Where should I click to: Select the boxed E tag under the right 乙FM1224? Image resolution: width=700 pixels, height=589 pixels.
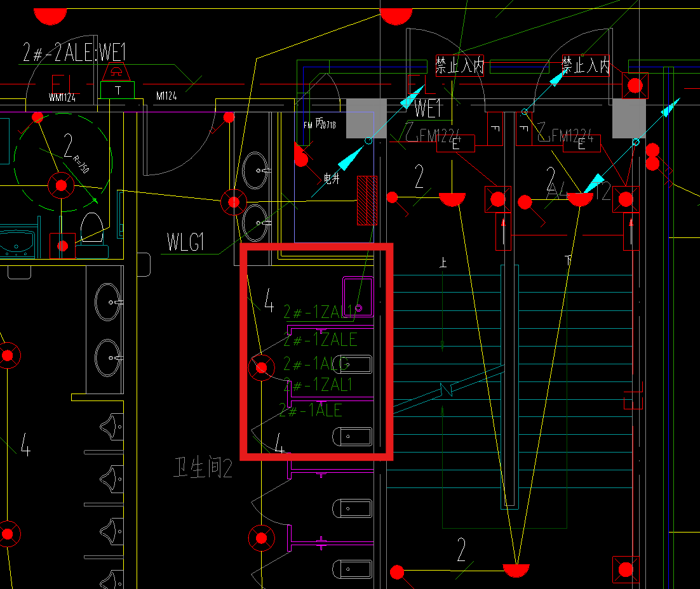click(x=581, y=143)
